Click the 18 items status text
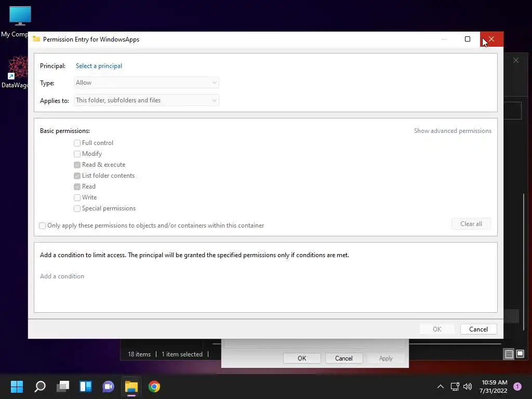 pos(139,354)
